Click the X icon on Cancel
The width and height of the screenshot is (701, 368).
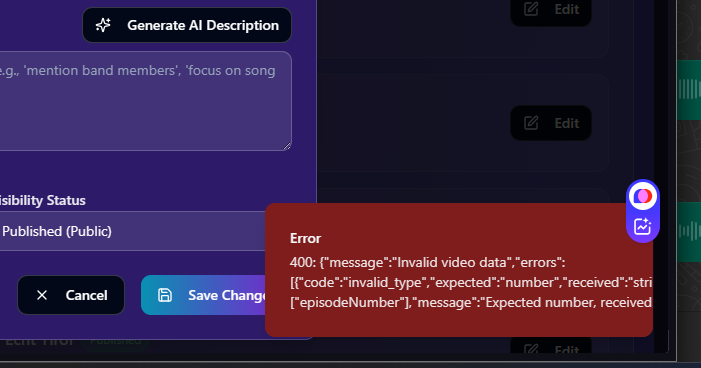[x=42, y=295]
